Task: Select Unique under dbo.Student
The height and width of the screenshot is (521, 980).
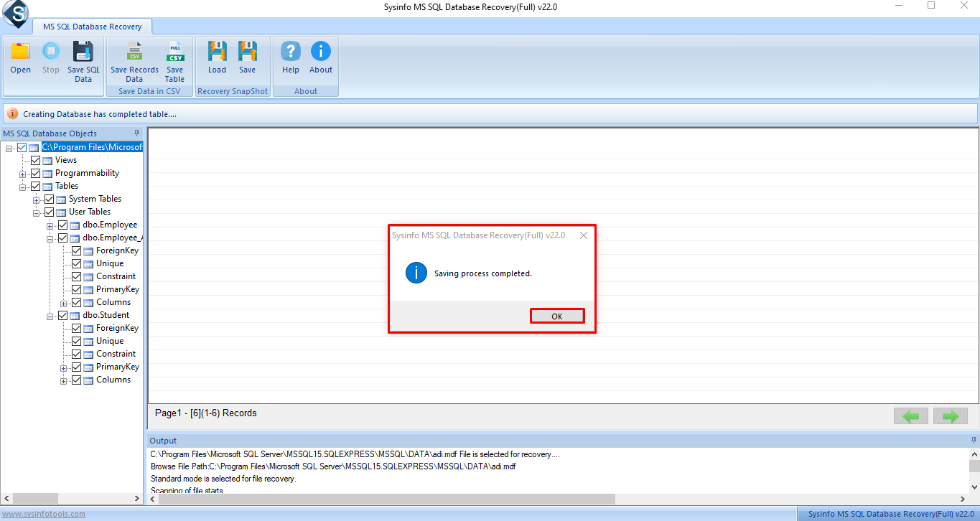Action: (x=110, y=341)
